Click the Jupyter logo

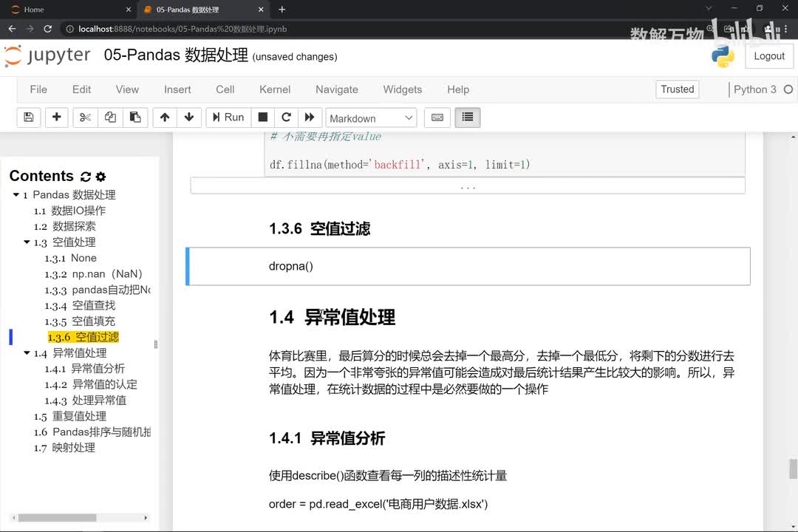point(47,55)
